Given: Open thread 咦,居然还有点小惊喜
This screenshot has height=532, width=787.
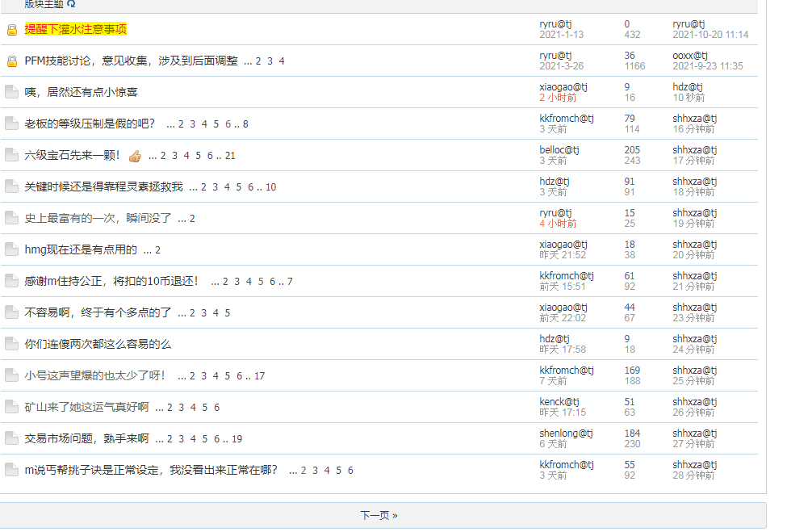Looking at the screenshot, I should point(81,92).
